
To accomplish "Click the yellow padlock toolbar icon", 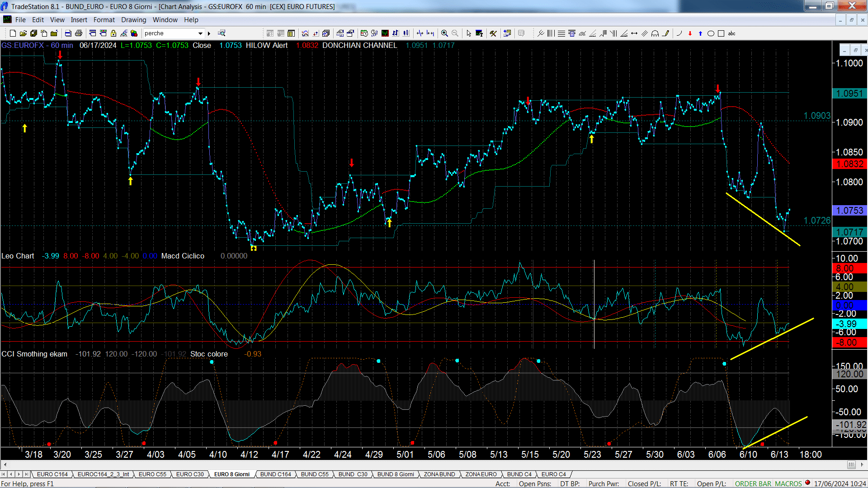I will tap(113, 33).
